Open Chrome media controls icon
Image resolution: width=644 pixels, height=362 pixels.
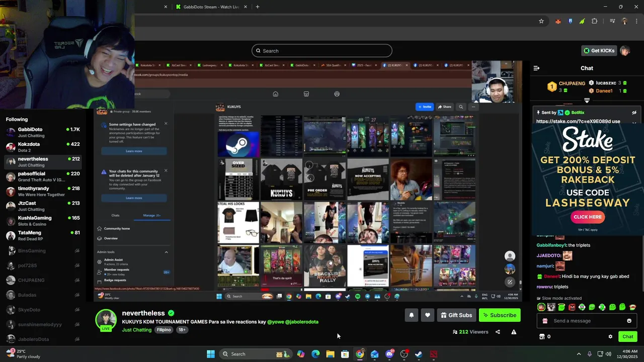pyautogui.click(x=612, y=21)
